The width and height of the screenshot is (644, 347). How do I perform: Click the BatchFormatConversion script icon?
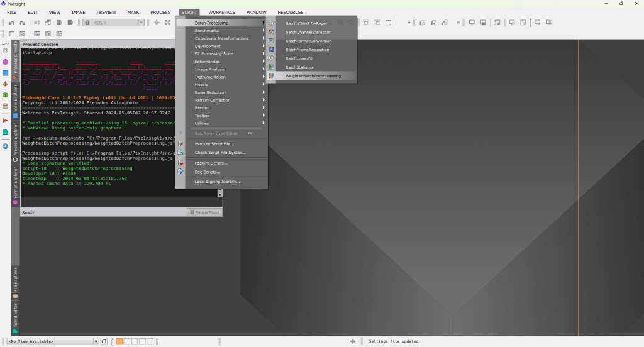[271, 41]
